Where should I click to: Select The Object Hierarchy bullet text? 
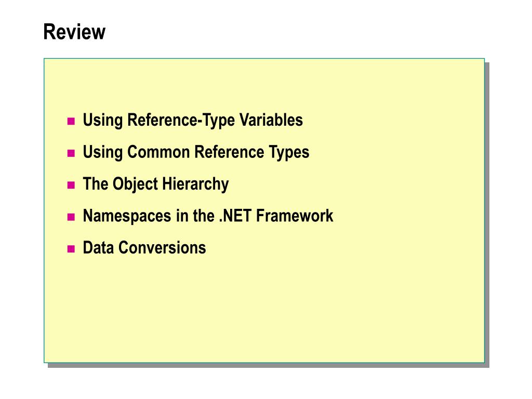(156, 184)
